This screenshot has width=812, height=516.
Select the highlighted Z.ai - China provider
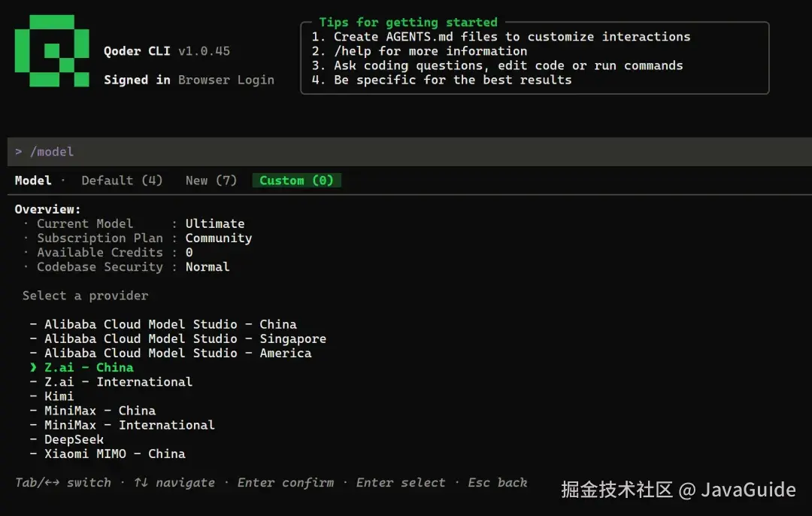89,367
